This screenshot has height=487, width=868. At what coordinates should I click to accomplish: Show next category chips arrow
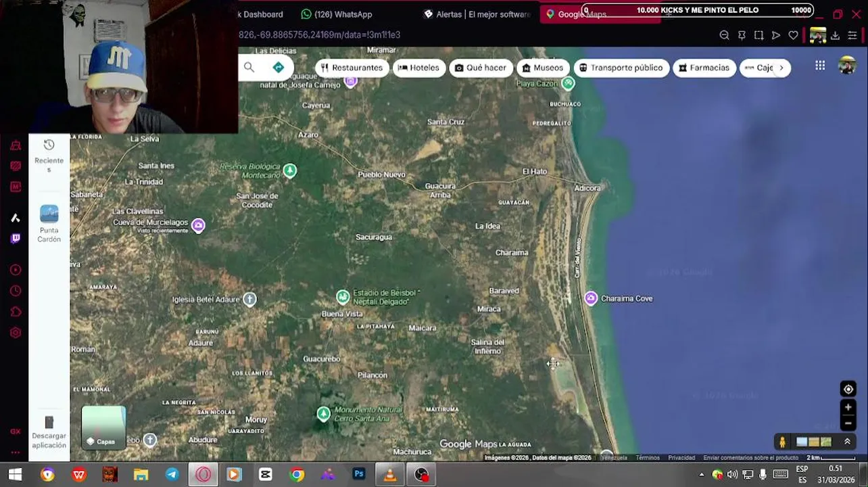coord(781,68)
